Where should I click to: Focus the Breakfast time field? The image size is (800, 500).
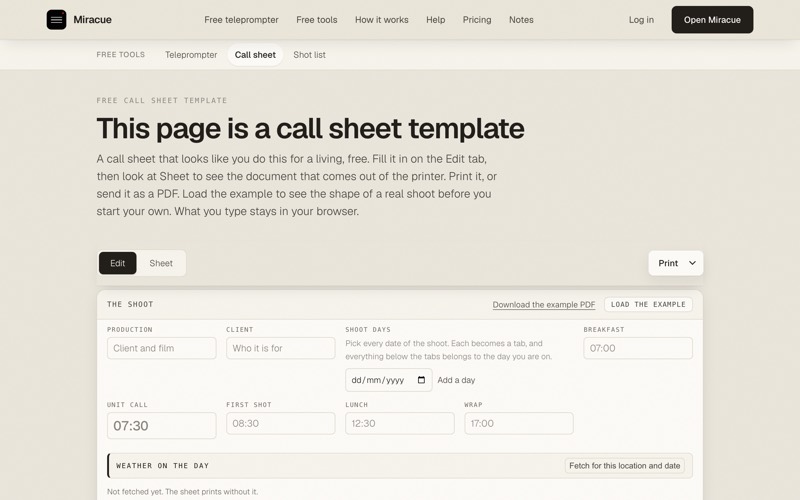point(638,348)
